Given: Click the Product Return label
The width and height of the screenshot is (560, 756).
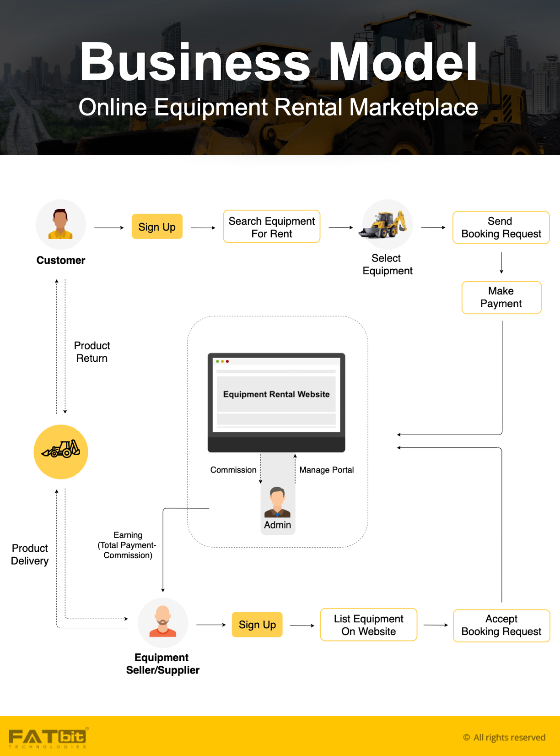Looking at the screenshot, I should [92, 352].
